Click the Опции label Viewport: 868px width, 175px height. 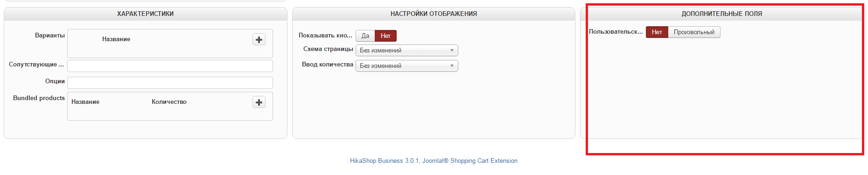(x=55, y=81)
